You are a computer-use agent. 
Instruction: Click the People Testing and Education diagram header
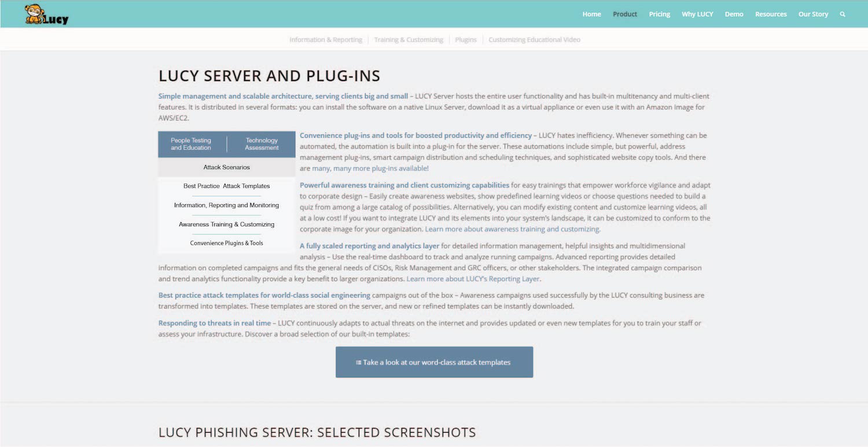coord(191,144)
